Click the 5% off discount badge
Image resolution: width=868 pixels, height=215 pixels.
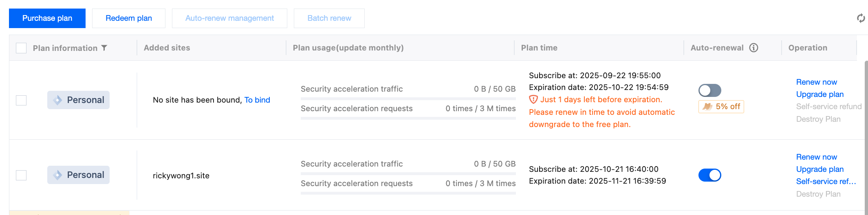point(721,107)
